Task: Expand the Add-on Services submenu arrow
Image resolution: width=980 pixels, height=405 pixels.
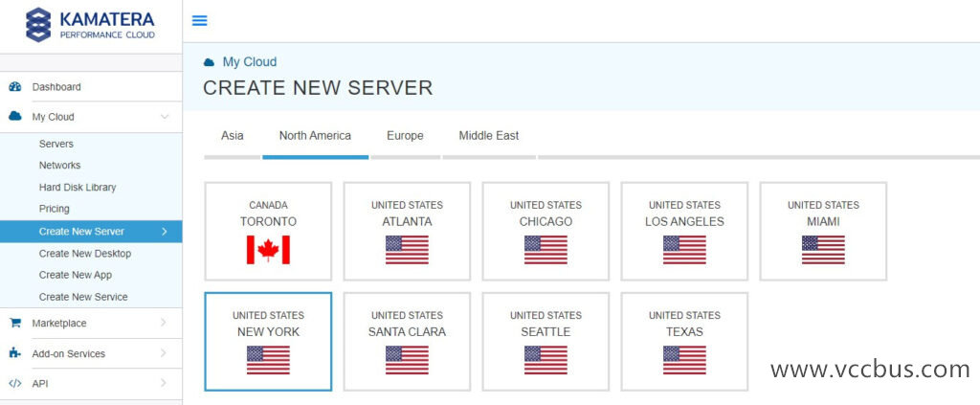Action: 165,353
